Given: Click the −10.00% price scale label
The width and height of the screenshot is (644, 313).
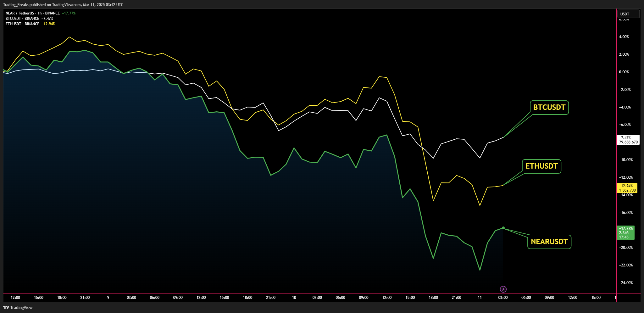Looking at the screenshot, I should 626,160.
